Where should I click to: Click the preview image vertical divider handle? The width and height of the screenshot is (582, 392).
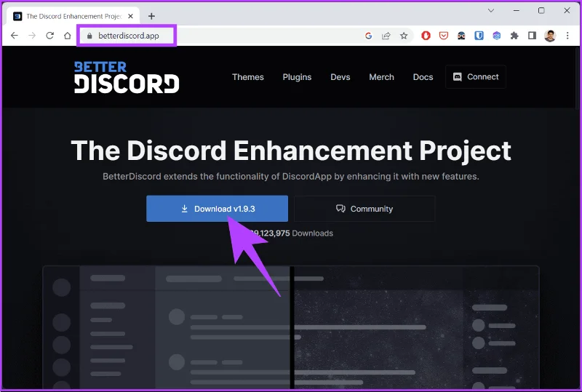292,328
